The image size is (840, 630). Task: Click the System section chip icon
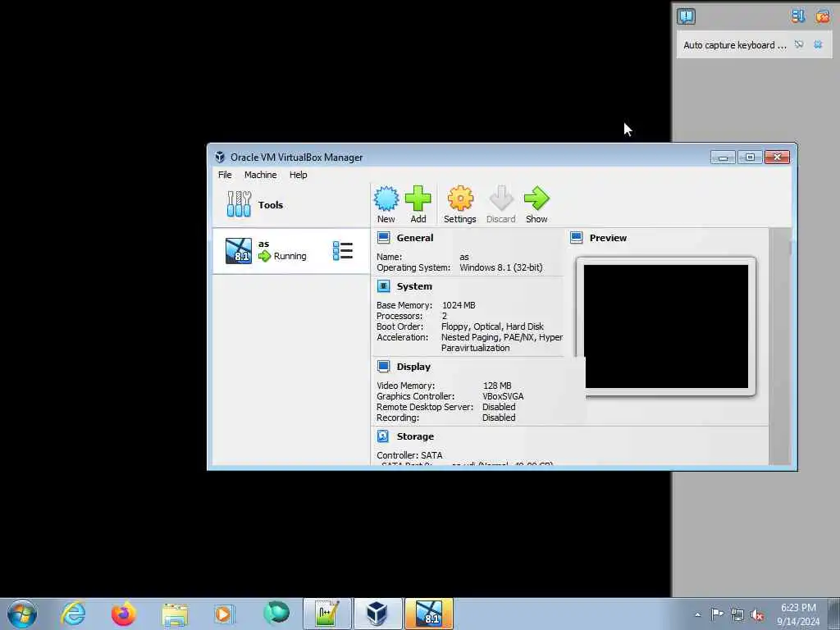[383, 286]
